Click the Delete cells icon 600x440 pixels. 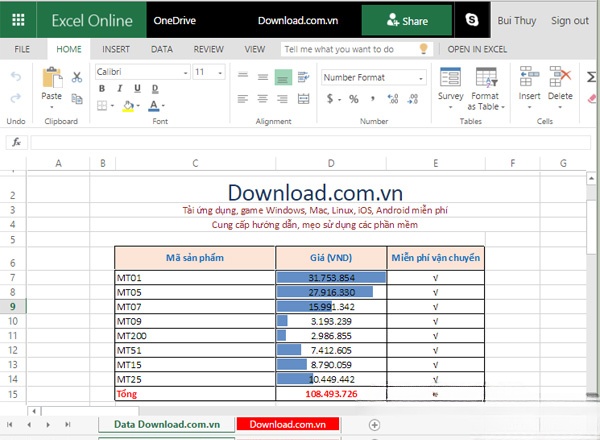pos(560,76)
